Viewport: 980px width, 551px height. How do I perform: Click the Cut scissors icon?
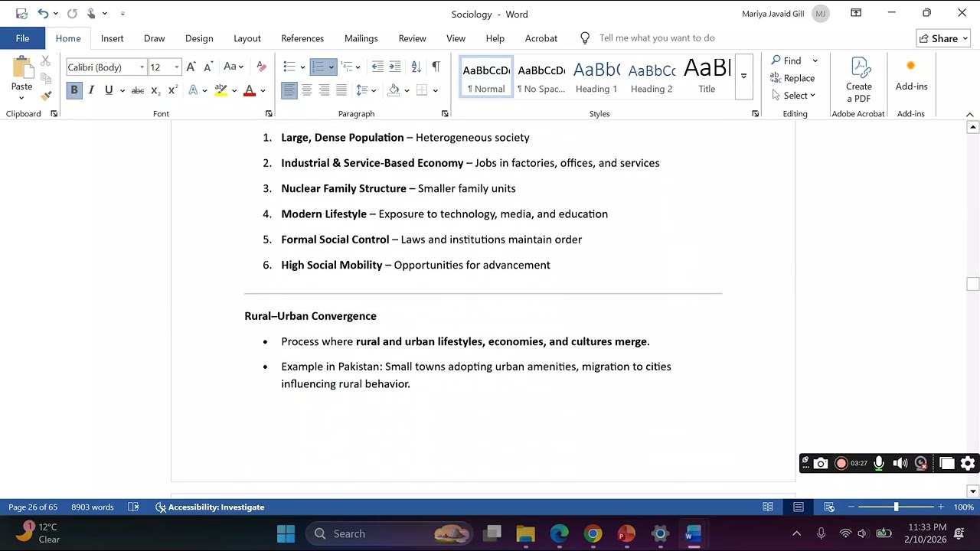(x=46, y=60)
